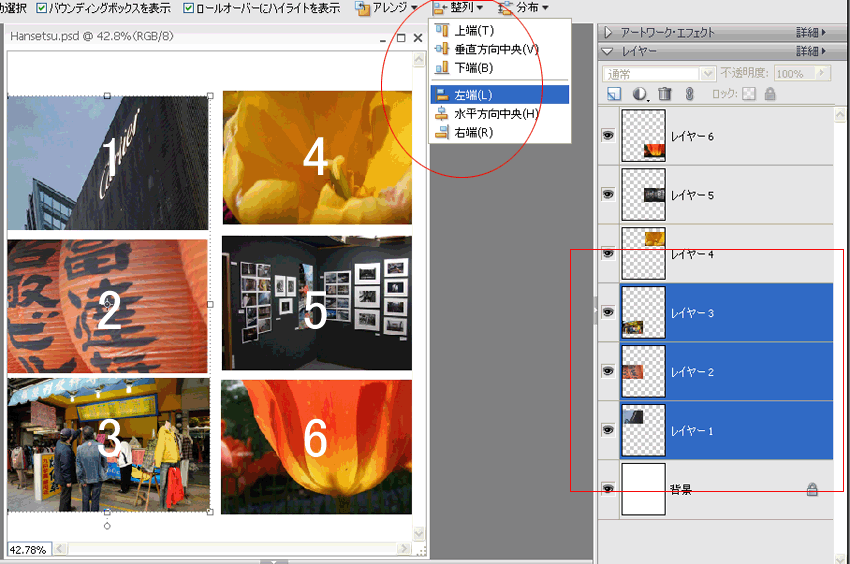Toggle visibility of レイヤー 1

(607, 430)
